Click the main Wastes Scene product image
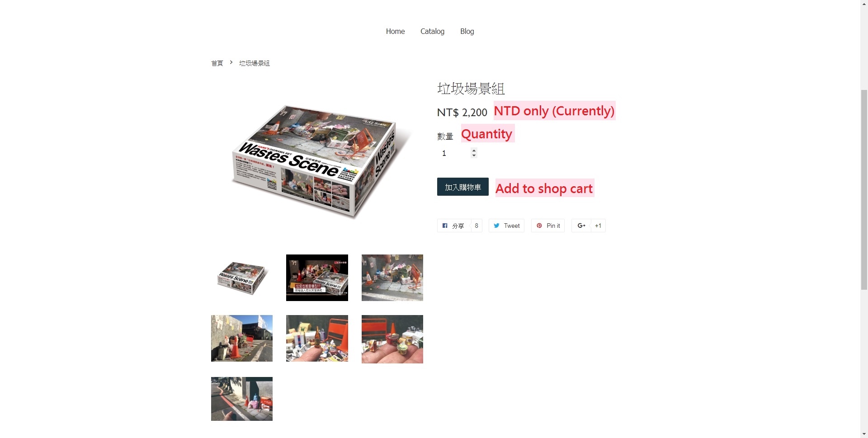 click(x=317, y=160)
